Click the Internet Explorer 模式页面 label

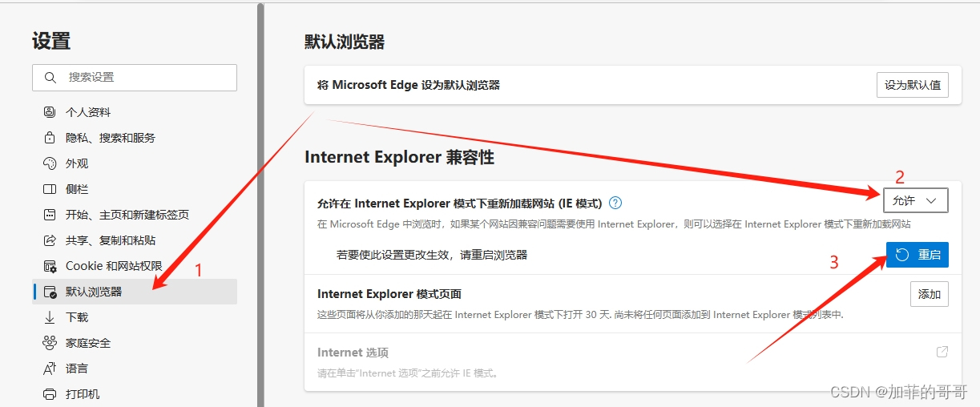point(389,294)
